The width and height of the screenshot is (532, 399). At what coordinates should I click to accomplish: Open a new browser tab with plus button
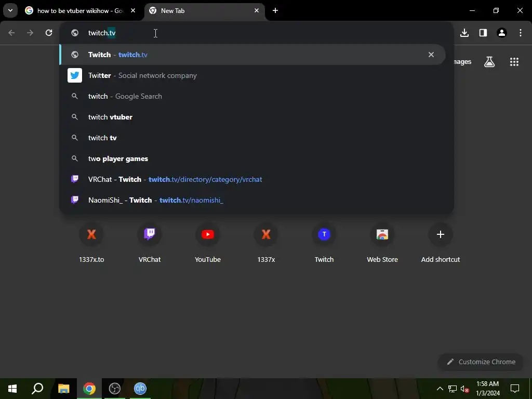coord(275,10)
